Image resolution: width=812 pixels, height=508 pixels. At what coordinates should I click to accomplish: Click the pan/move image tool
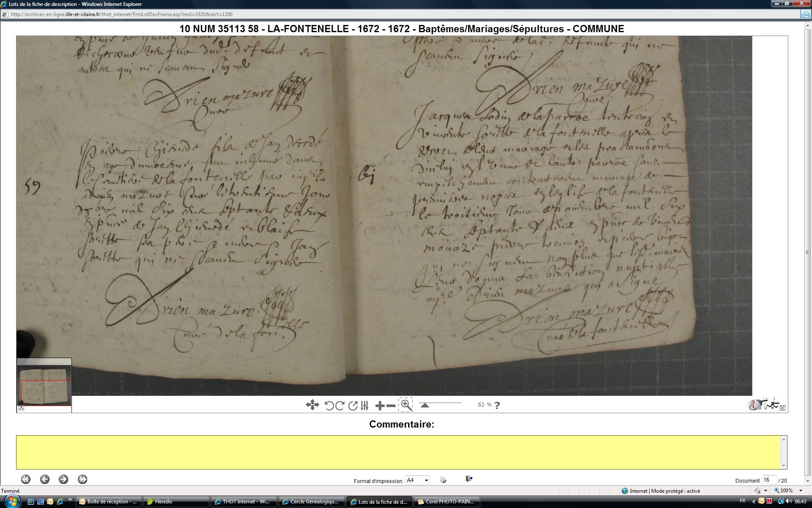312,405
